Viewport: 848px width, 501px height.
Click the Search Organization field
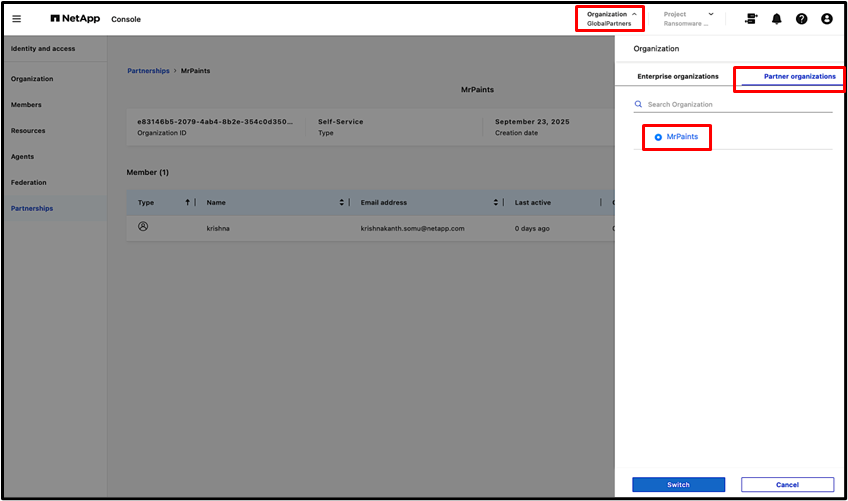click(x=733, y=104)
